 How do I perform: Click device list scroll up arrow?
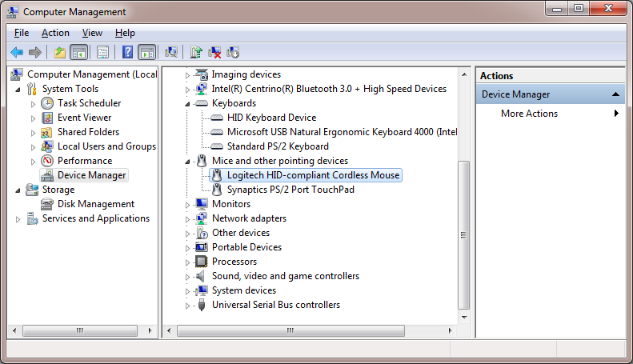pos(464,74)
